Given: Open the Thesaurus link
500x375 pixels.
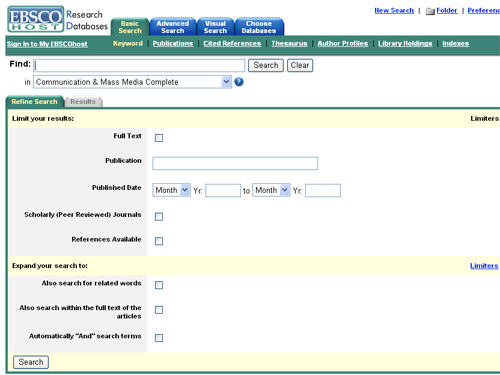Looking at the screenshot, I should 289,44.
